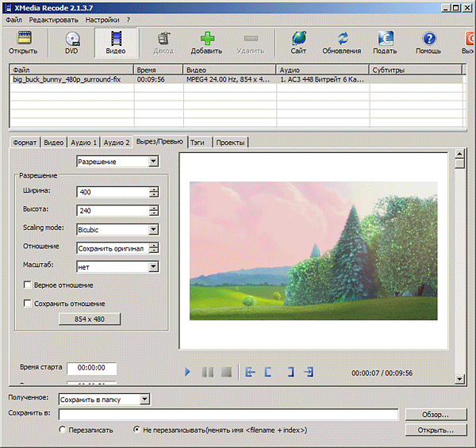This screenshot has height=448, width=476.
Task: Click the panel scrollbar up arrow
Action: point(459,154)
